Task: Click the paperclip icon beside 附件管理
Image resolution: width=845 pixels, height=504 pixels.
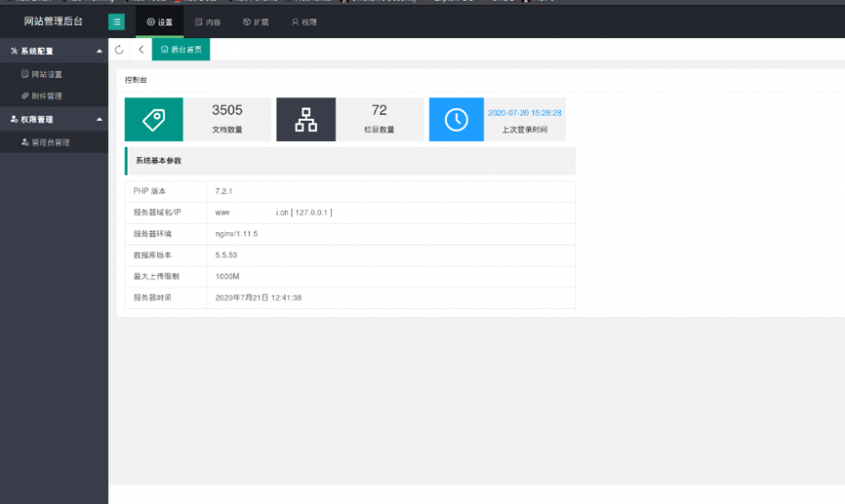Action: (25, 96)
